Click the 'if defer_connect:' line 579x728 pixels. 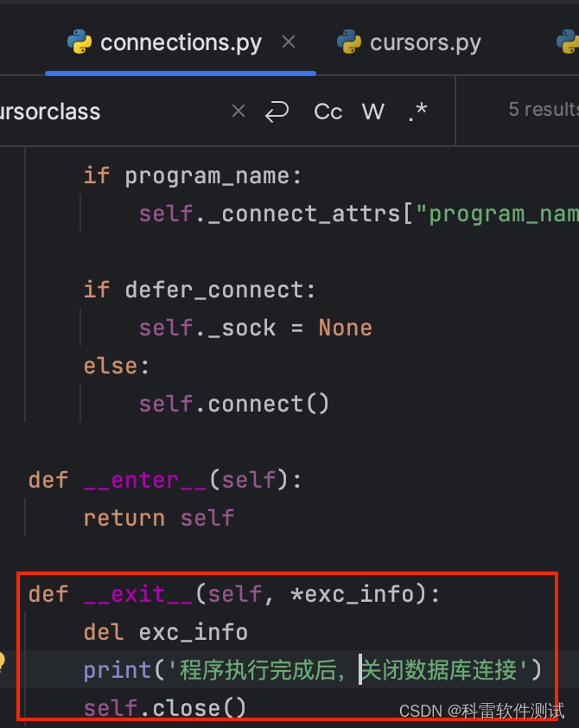[x=200, y=291]
